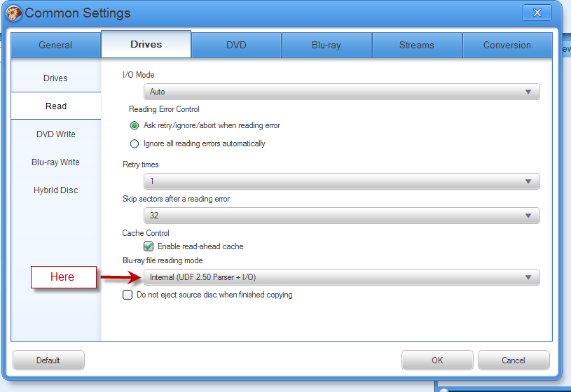Viewport: 571px width, 392px height.
Task: Select Read in the left sidebar
Action: [x=56, y=106]
